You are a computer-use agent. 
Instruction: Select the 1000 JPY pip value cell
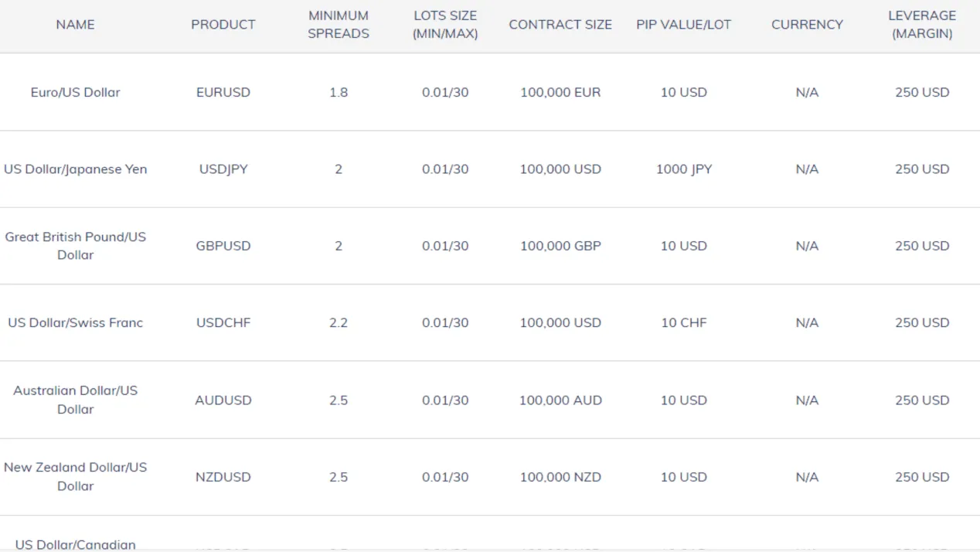[684, 169]
